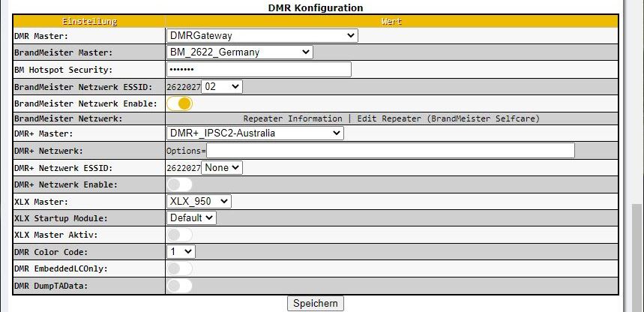Click the 2622027 ID in BrandMeister ESSID row
This screenshot has width=644, height=312.
(x=184, y=87)
